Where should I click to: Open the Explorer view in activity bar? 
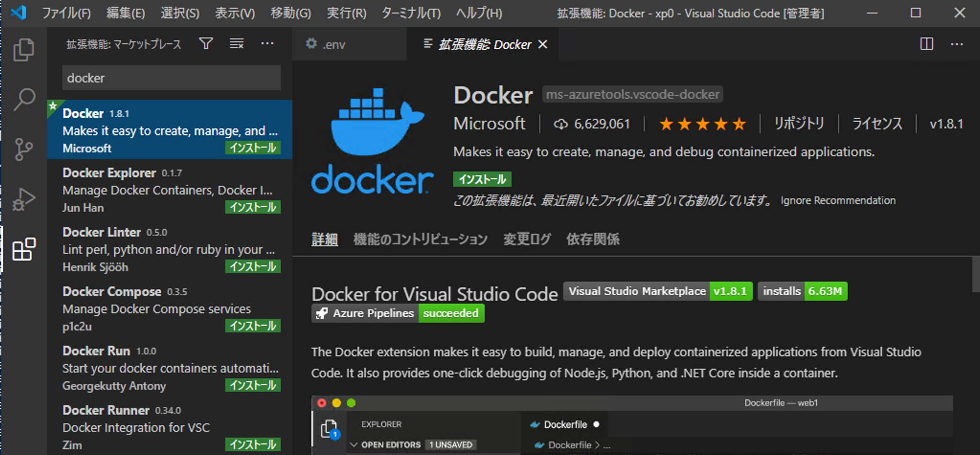coord(23,50)
